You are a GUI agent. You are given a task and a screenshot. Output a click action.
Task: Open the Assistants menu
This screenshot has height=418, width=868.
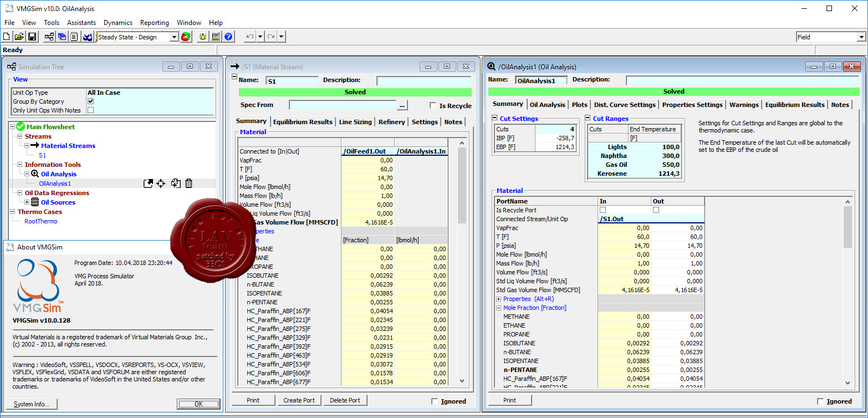[x=81, y=23]
